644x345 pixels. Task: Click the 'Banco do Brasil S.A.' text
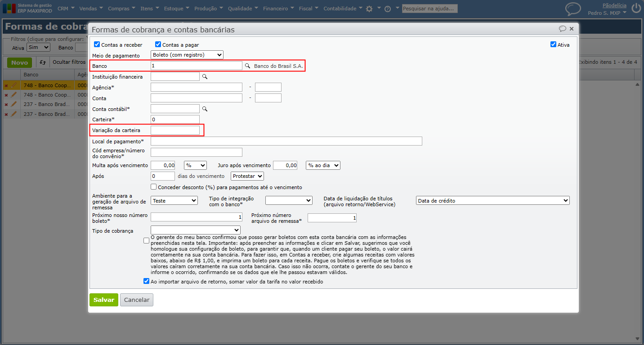[x=279, y=66]
